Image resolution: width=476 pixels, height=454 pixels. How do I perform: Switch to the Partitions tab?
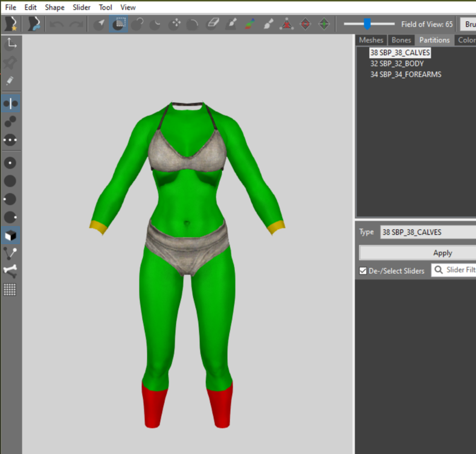pyautogui.click(x=434, y=40)
